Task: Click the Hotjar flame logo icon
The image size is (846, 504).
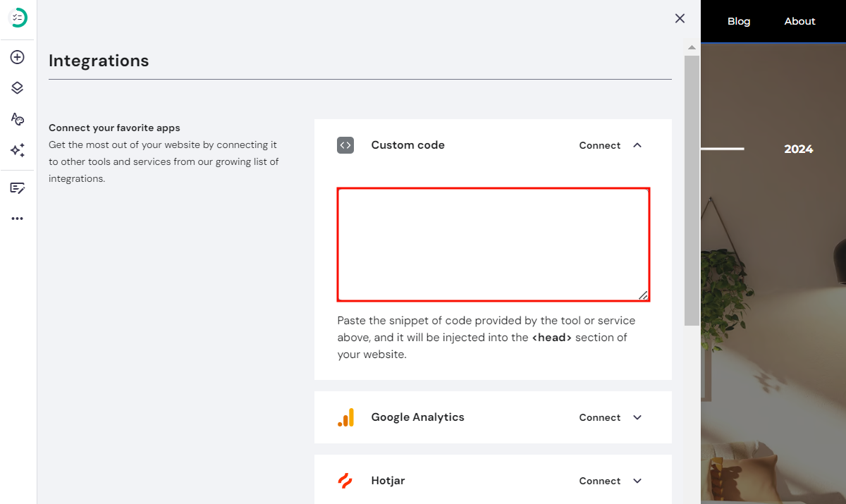Action: 345,480
